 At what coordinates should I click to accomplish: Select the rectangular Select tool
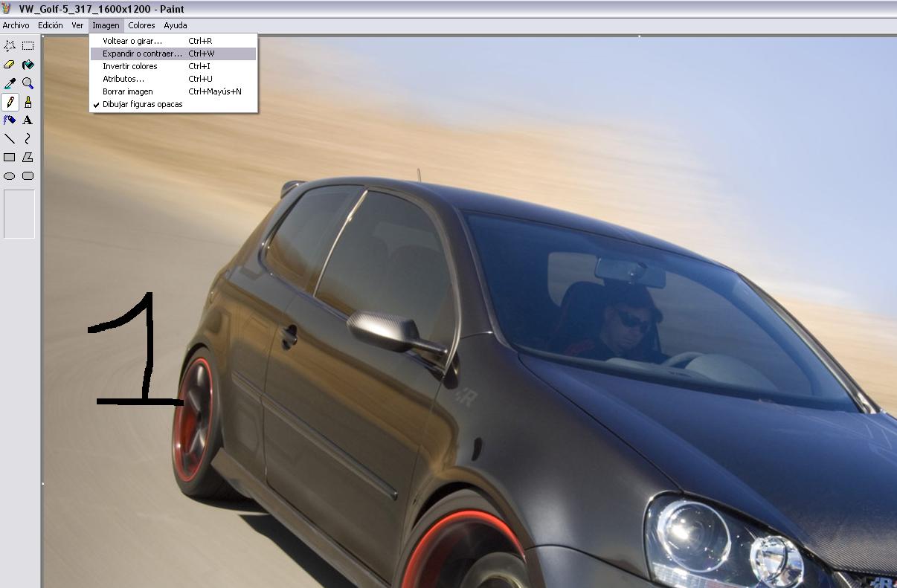tap(28, 45)
